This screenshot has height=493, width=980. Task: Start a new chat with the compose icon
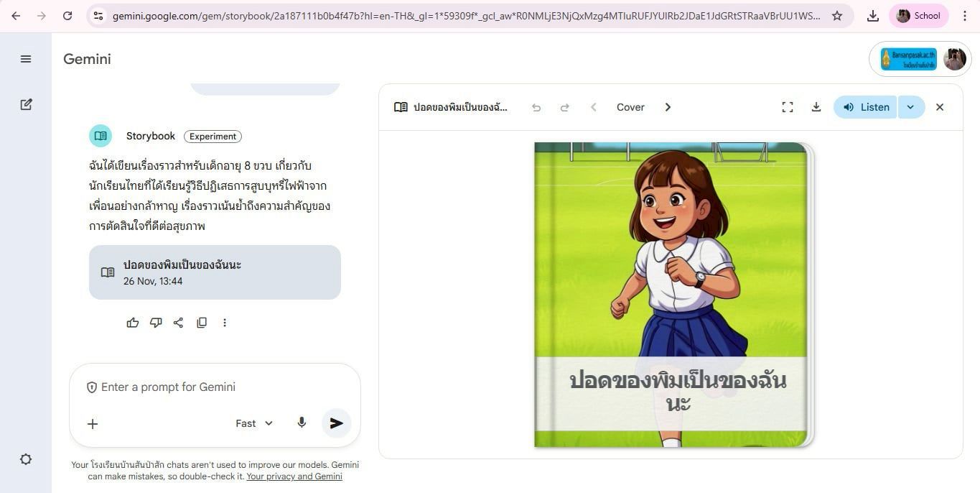[26, 104]
